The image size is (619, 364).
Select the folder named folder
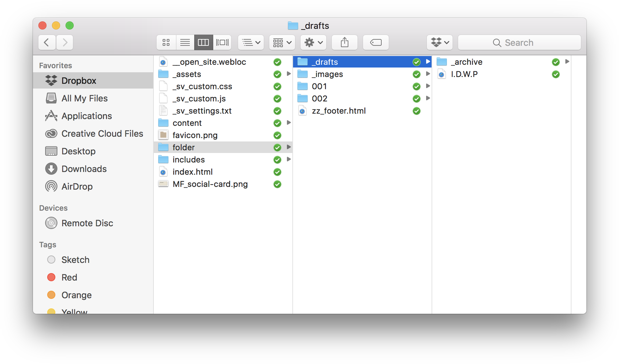pyautogui.click(x=223, y=148)
